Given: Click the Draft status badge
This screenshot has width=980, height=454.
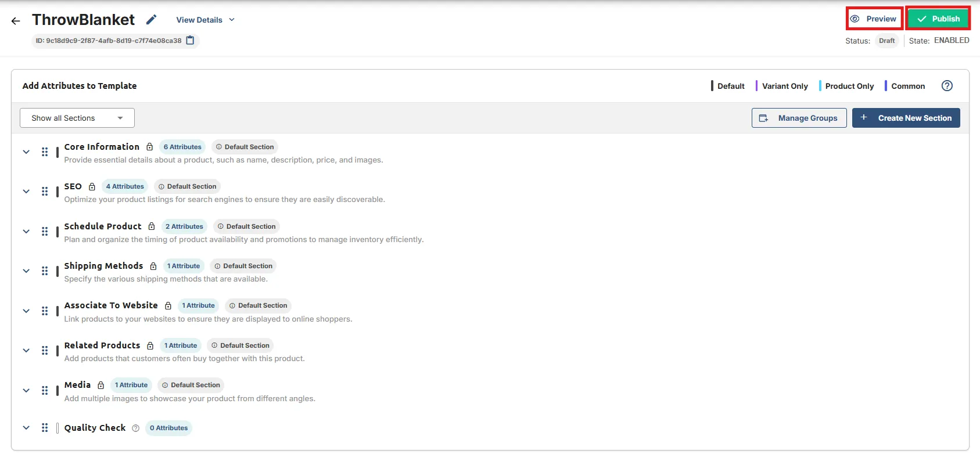Looking at the screenshot, I should click(x=887, y=41).
